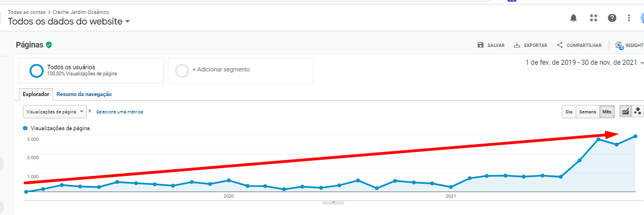644x215 pixels.
Task: Click the 1.000 y-axis label
Action: [x=33, y=176]
